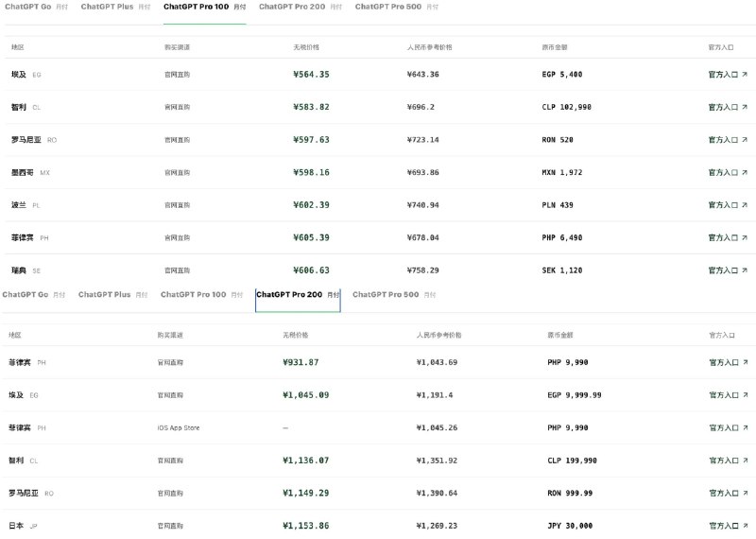The height and width of the screenshot is (539, 756).
Task: Open ChatGPT Plus tab in lower tab bar
Action: [112, 294]
